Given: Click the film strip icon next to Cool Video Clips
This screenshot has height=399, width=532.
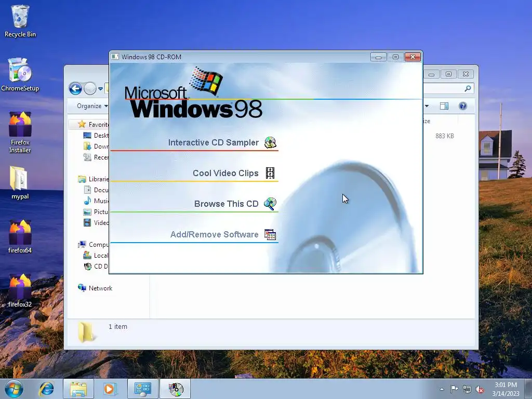Looking at the screenshot, I should (270, 173).
